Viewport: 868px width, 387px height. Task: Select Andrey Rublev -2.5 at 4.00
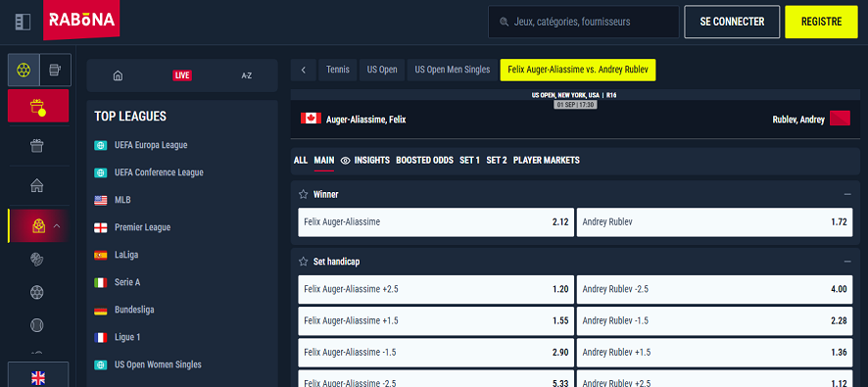714,289
